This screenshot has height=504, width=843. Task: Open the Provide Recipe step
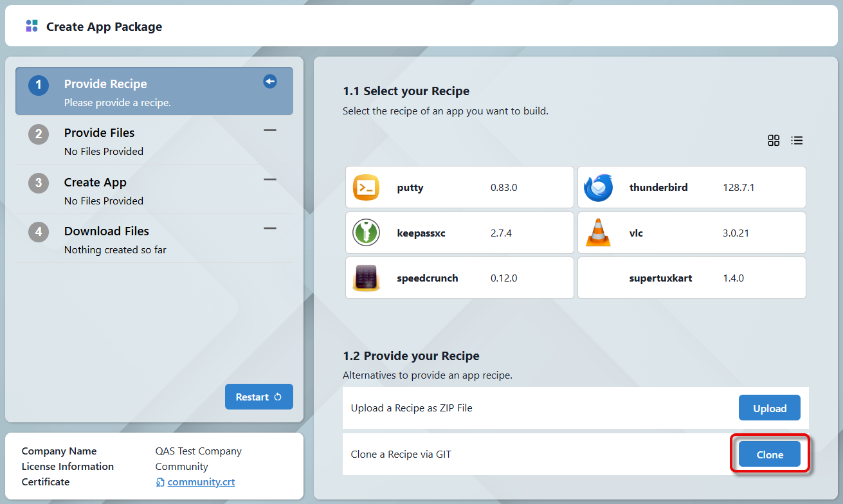coord(154,91)
